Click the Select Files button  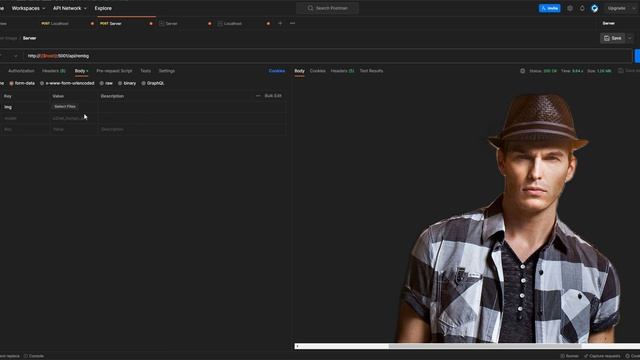[x=65, y=107]
